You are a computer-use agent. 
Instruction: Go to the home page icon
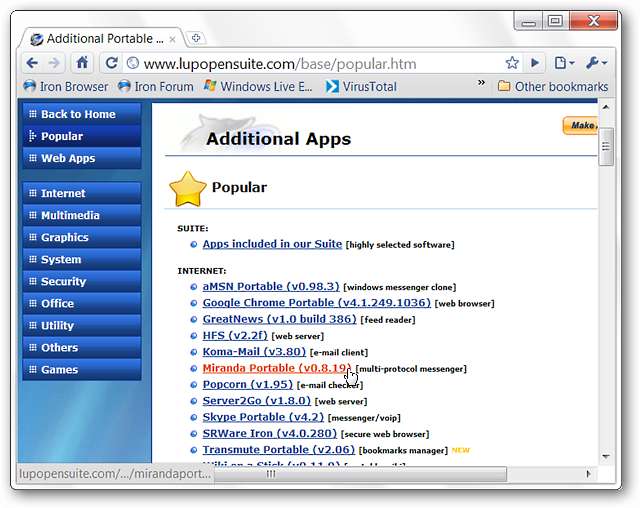pos(83,62)
